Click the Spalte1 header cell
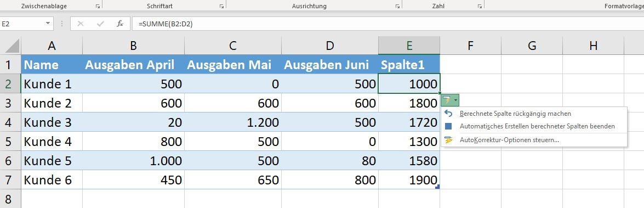The width and height of the screenshot is (644, 208). click(x=409, y=65)
